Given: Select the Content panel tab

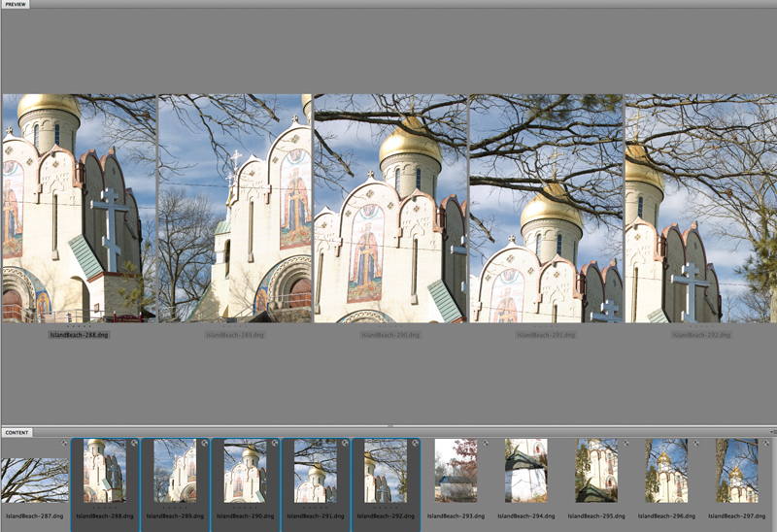Looking at the screenshot, I should point(17,432).
